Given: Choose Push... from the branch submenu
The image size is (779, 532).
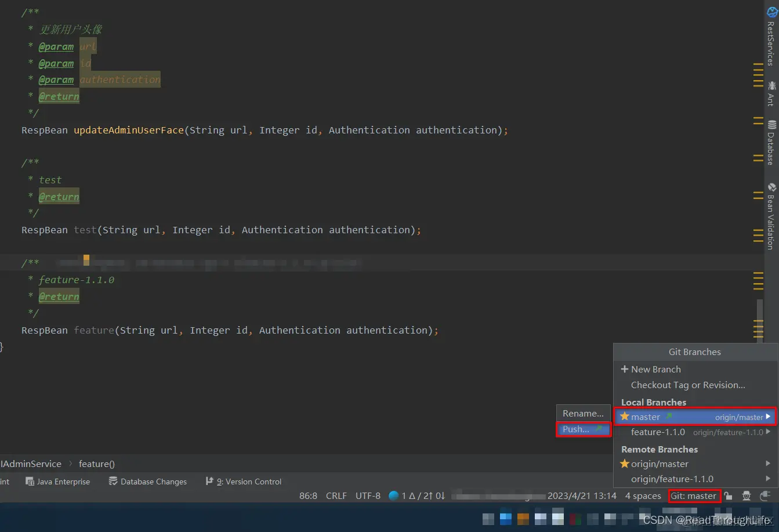Looking at the screenshot, I should click(583, 429).
